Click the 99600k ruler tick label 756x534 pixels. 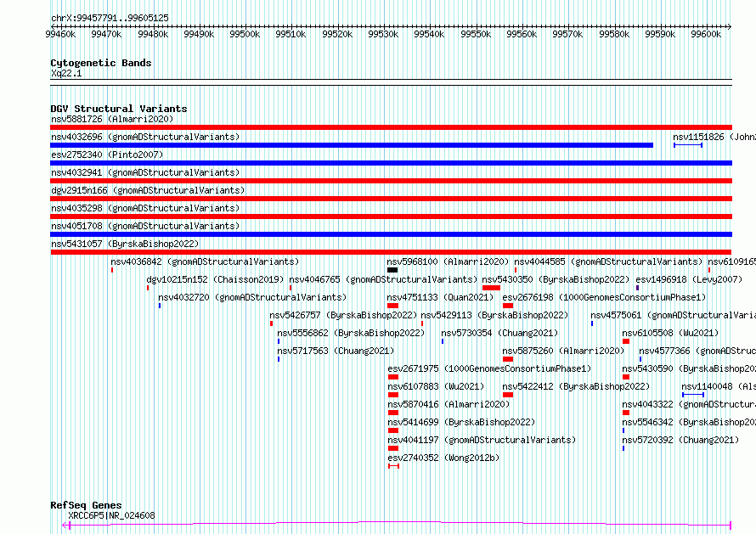click(706, 34)
